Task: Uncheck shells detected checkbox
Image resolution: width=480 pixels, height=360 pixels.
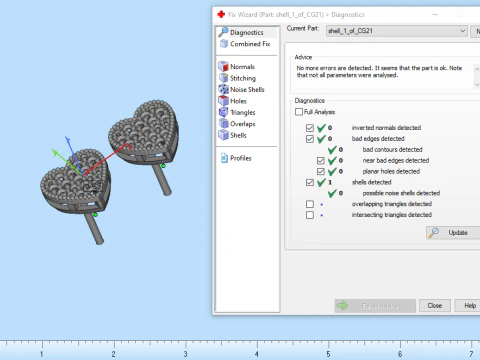Action: point(310,182)
